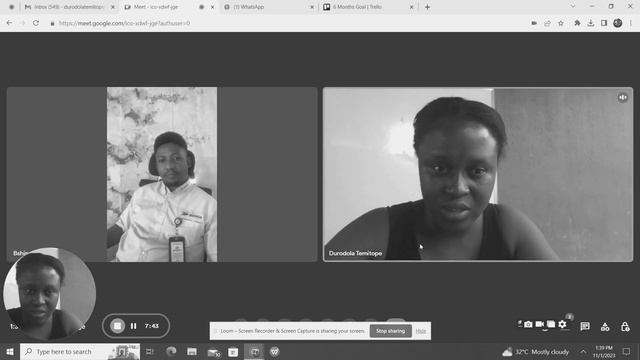Open a new browser tab
This screenshot has height=360, width=640.
[x=427, y=7]
